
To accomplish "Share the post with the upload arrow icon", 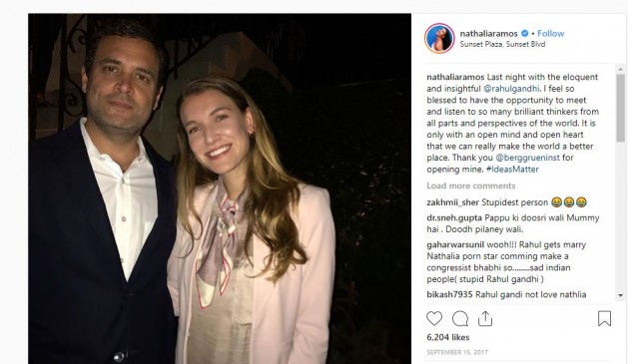I will tap(485, 318).
